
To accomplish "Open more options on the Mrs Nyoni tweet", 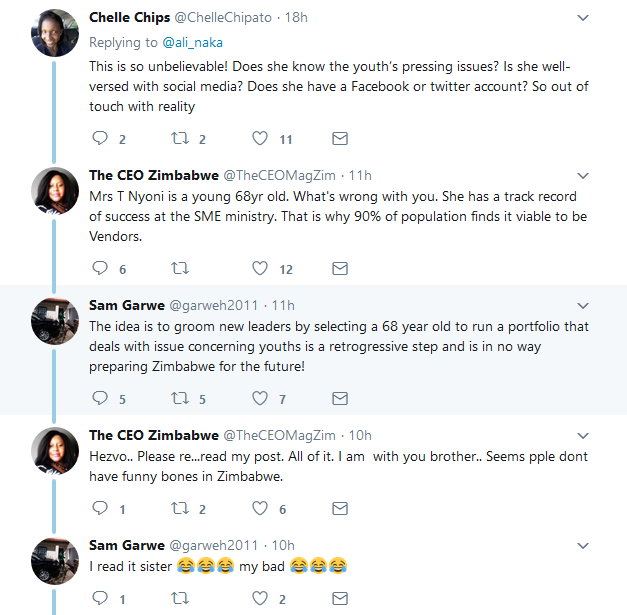I will tap(584, 175).
